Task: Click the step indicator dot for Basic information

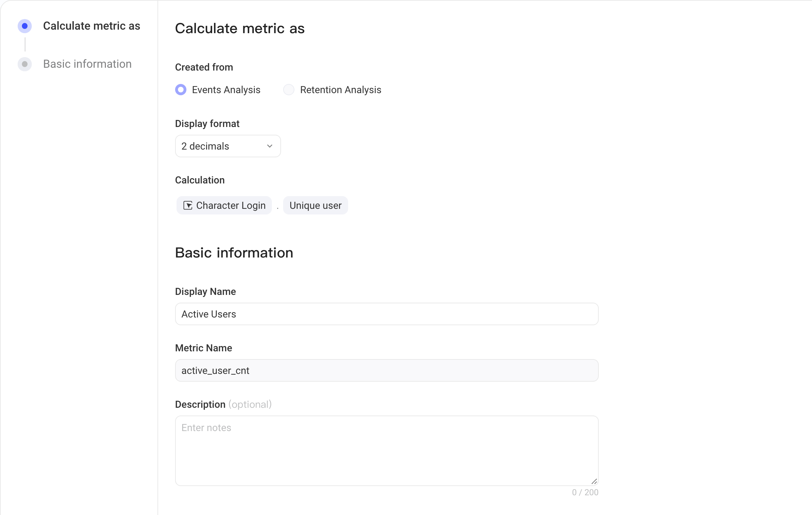Action: (x=25, y=64)
